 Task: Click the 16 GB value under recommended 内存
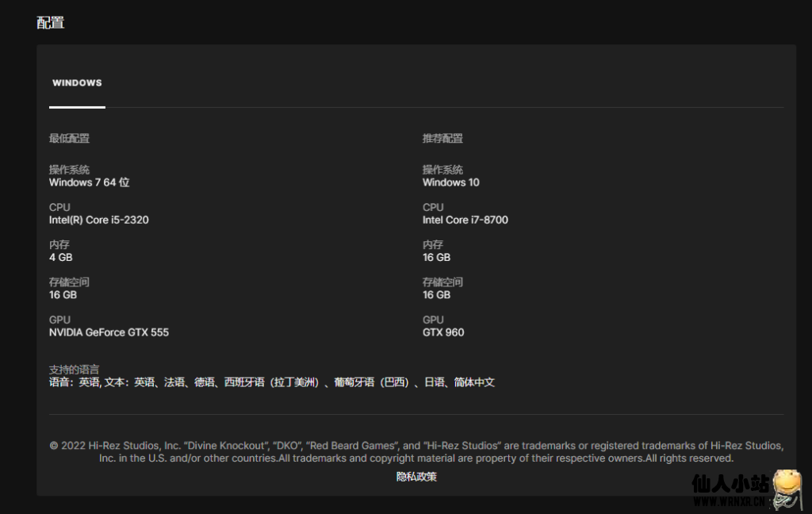[x=436, y=258]
